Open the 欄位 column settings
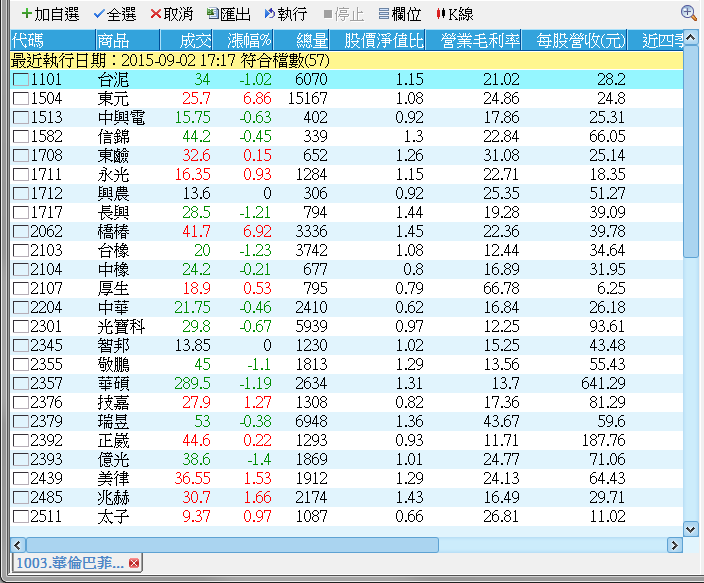The image size is (704, 583). click(400, 14)
